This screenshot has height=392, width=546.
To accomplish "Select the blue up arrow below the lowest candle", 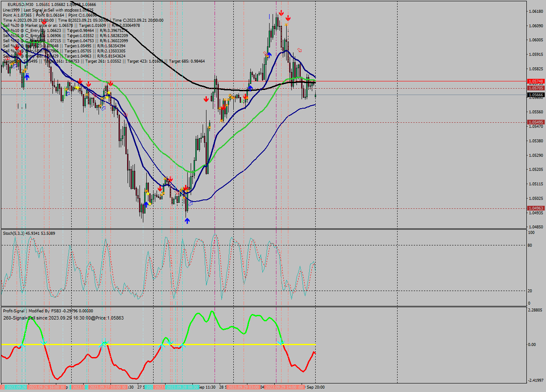I will click(x=187, y=220).
